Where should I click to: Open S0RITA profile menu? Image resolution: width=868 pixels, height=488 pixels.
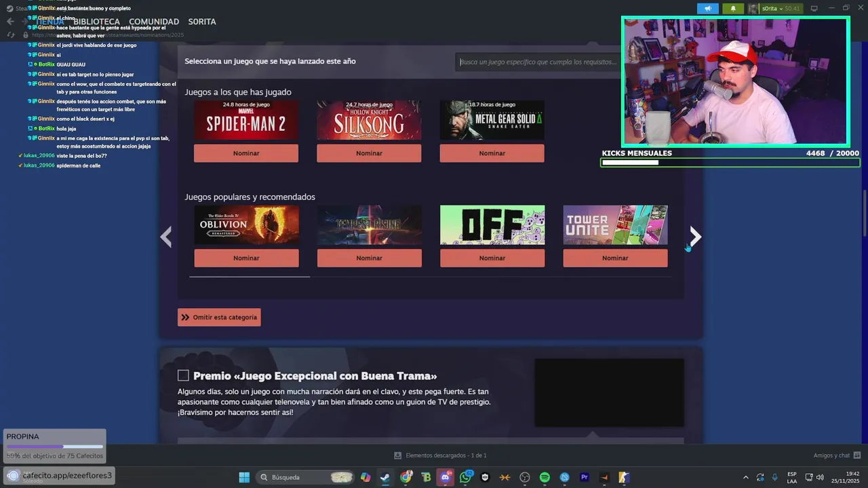coord(202,22)
